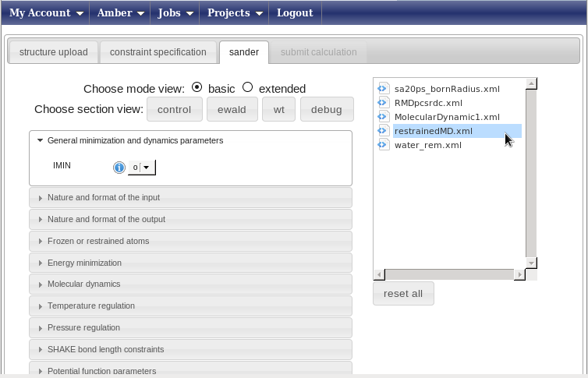Open the Projects menu

235,12
